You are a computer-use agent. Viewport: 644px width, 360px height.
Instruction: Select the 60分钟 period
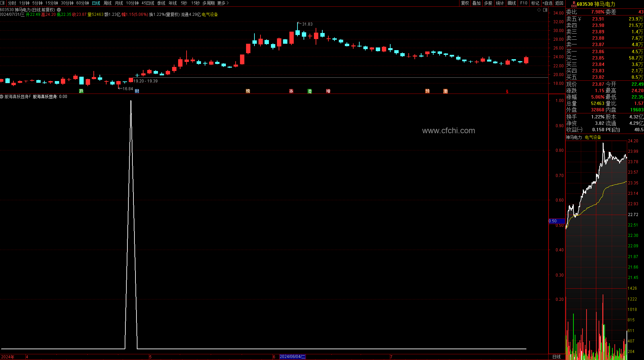[83, 3]
